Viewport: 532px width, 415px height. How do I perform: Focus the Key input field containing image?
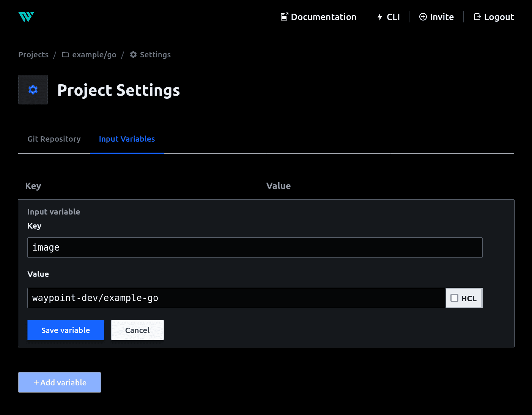pos(255,248)
